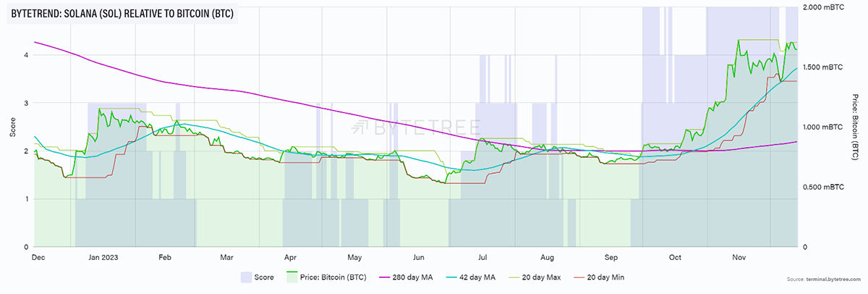Image resolution: width=868 pixels, height=294 pixels.
Task: Click the Price: Bitcoin (BTC) right axis title
Action: point(856,127)
